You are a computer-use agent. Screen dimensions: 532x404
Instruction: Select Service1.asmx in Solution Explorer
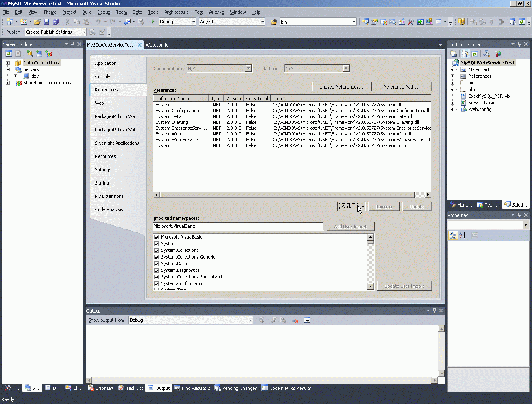coord(483,103)
